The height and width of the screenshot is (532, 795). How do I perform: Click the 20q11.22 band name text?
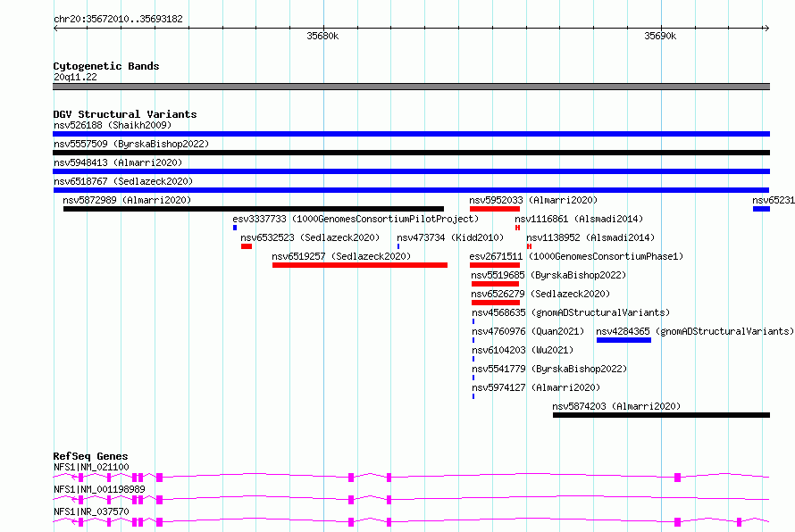coord(75,77)
